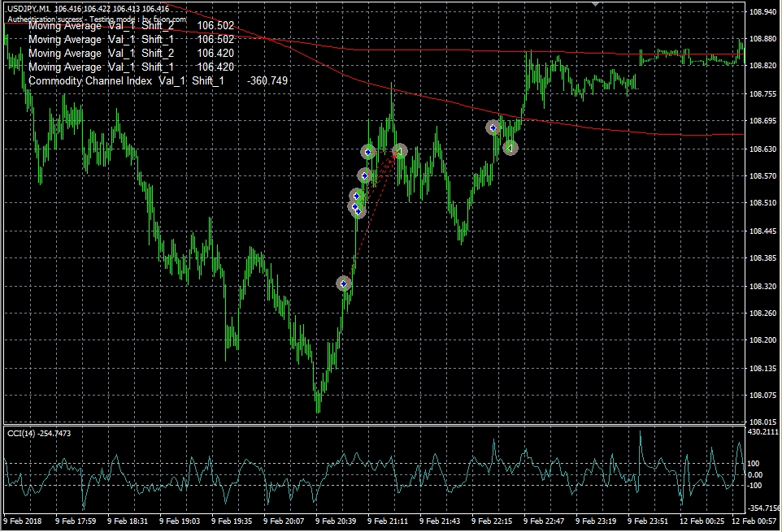This screenshot has height=532, width=782.
Task: Click the 108.630 price axis label
Action: (763, 149)
